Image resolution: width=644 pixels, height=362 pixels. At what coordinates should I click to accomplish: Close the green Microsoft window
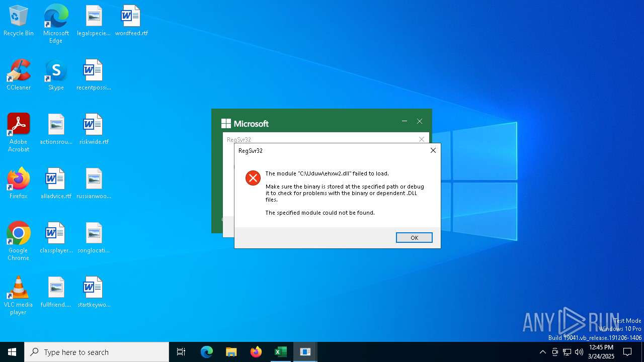pos(420,121)
